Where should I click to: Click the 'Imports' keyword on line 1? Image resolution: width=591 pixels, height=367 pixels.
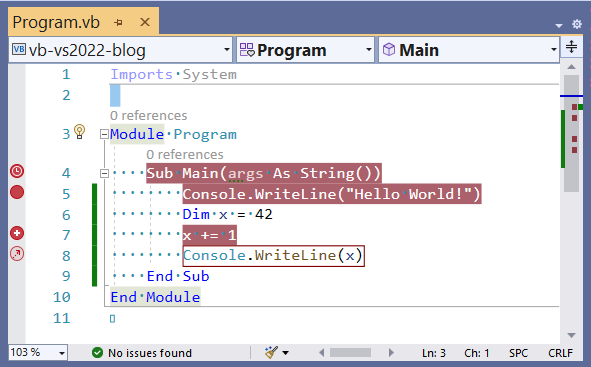click(141, 74)
